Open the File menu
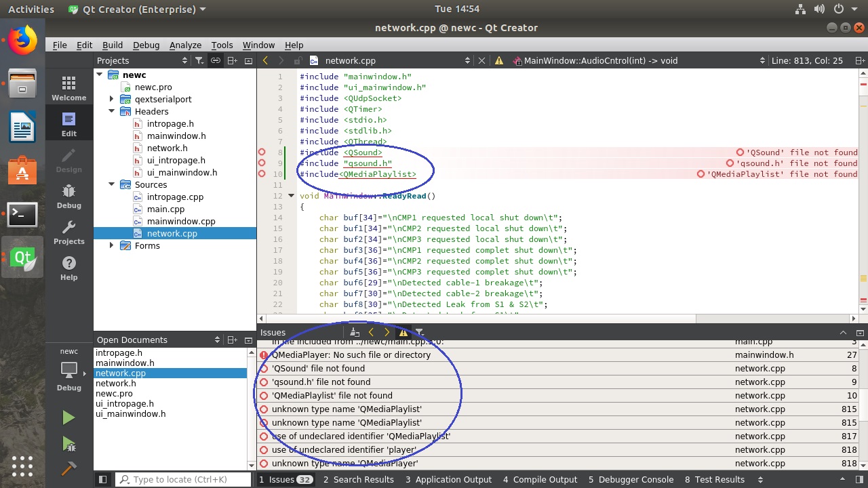 click(x=60, y=45)
